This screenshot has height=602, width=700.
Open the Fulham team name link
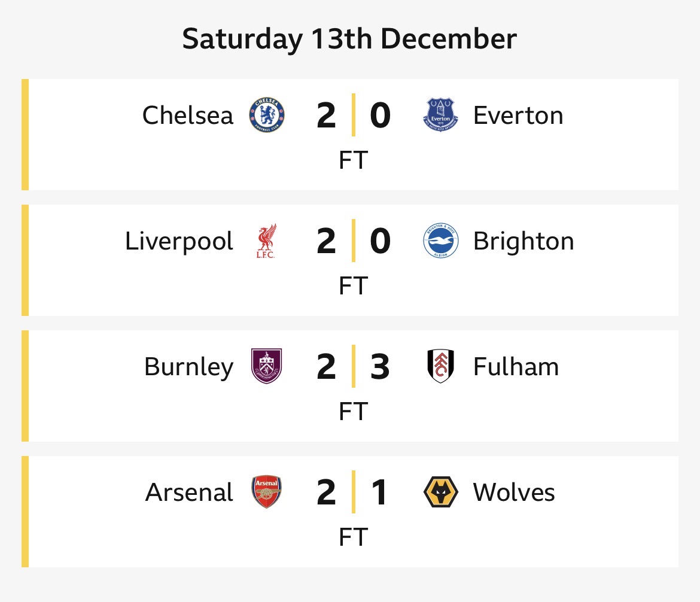click(516, 367)
